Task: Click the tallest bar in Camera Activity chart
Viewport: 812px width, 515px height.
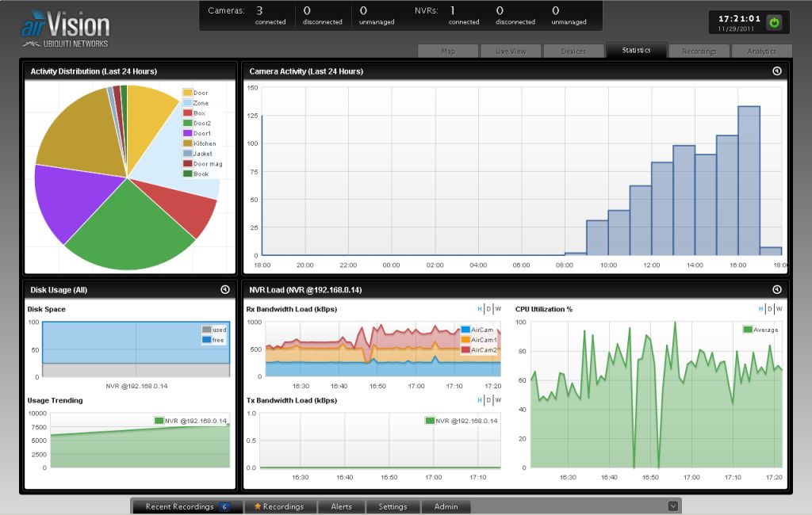Action: pos(749,181)
